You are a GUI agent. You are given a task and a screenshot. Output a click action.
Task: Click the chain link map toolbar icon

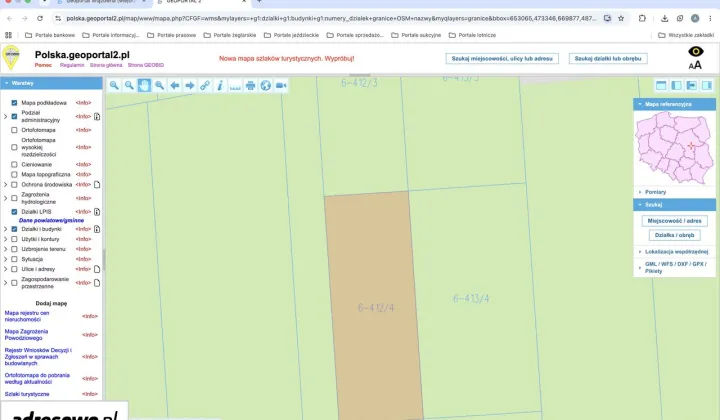click(x=205, y=85)
